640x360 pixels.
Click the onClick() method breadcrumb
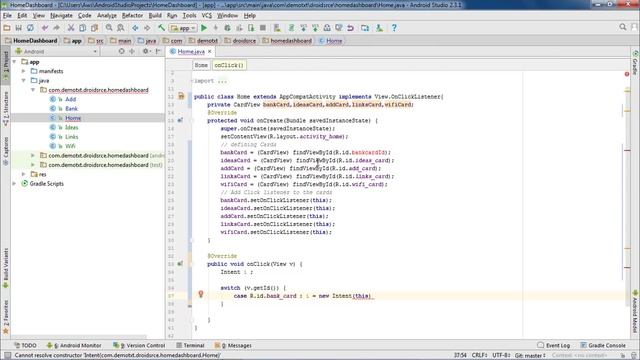229,65
